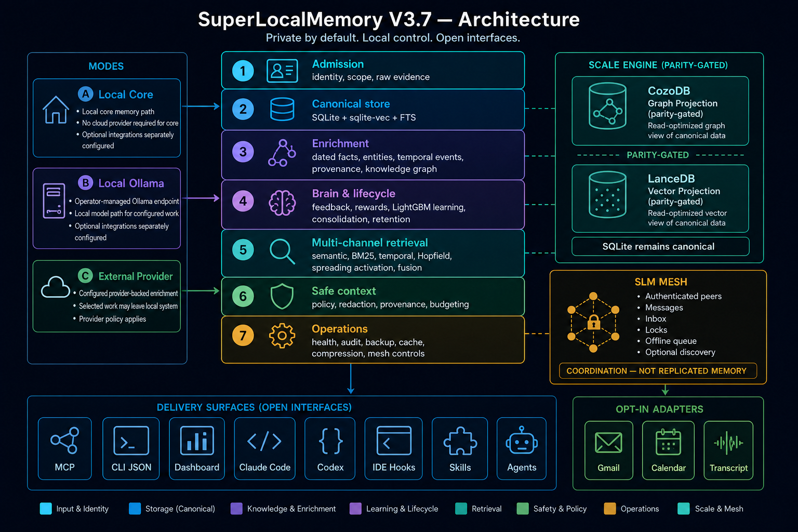Click the "Admission" layer title

(338, 64)
